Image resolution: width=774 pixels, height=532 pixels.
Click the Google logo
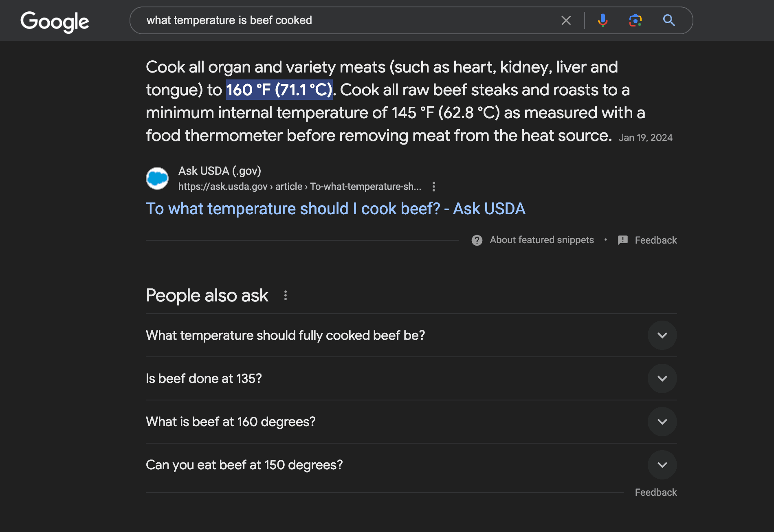tap(55, 21)
